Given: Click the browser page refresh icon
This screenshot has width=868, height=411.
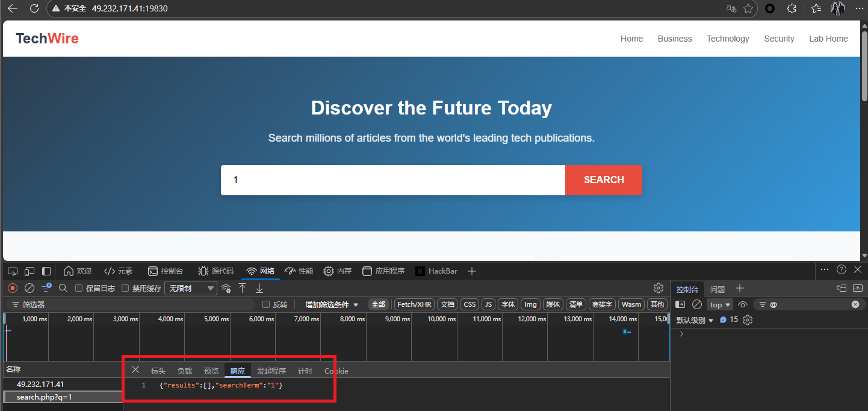Looking at the screenshot, I should point(34,8).
